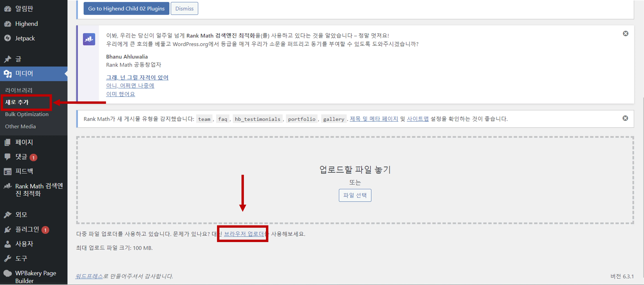Select 라이브러리 under 미디어
Viewport: 644px width, 285px height.
tap(19, 90)
